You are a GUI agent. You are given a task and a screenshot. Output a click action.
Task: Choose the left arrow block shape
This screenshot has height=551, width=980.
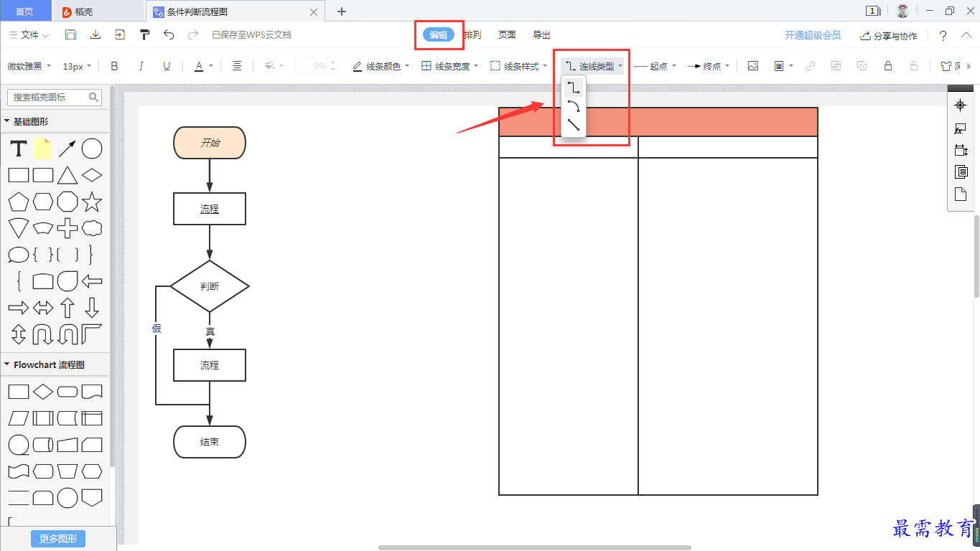pyautogui.click(x=92, y=281)
